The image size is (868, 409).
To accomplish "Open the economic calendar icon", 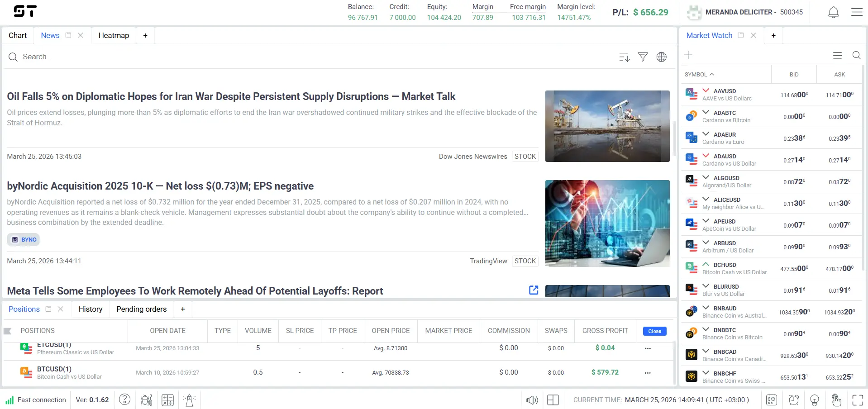I will pos(772,400).
